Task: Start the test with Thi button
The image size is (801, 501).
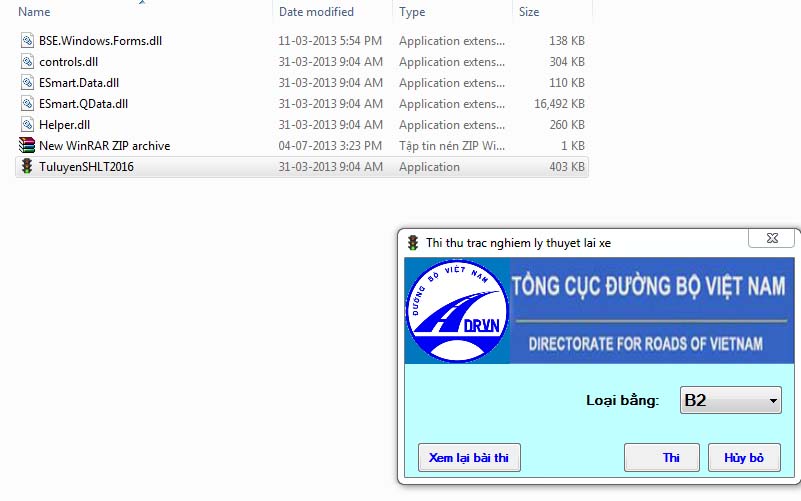Action: pyautogui.click(x=670, y=458)
